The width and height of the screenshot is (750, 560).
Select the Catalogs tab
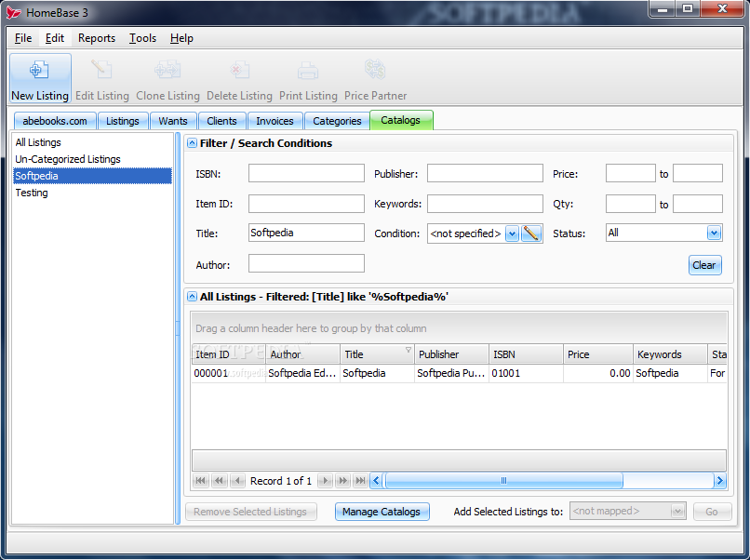[x=401, y=120]
